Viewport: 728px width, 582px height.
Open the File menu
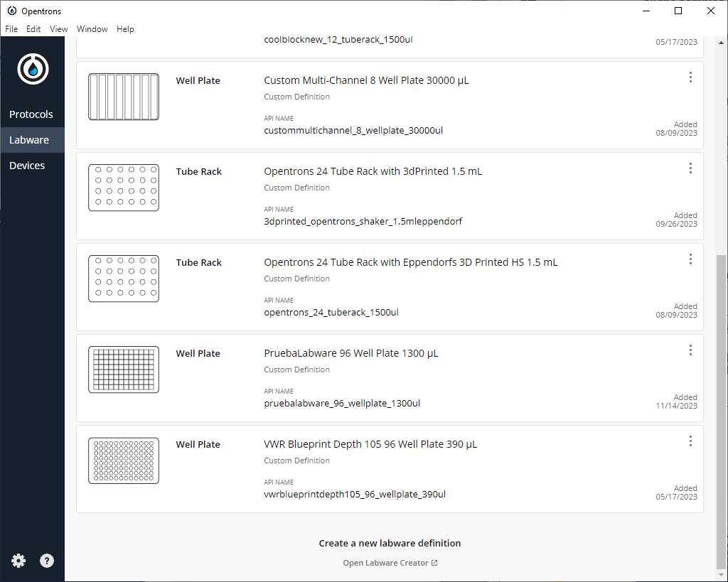pyautogui.click(x=11, y=29)
